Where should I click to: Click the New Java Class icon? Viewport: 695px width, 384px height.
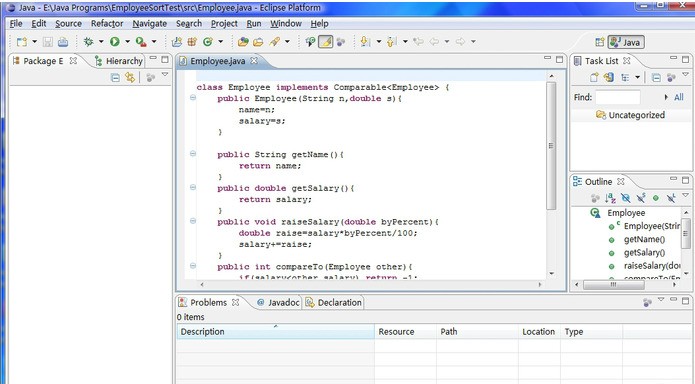tap(207, 42)
